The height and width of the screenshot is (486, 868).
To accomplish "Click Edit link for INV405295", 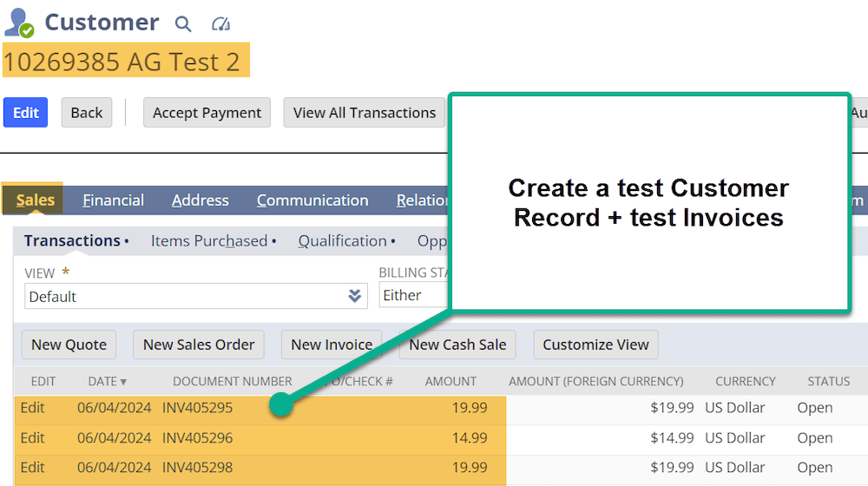I will coord(32,408).
